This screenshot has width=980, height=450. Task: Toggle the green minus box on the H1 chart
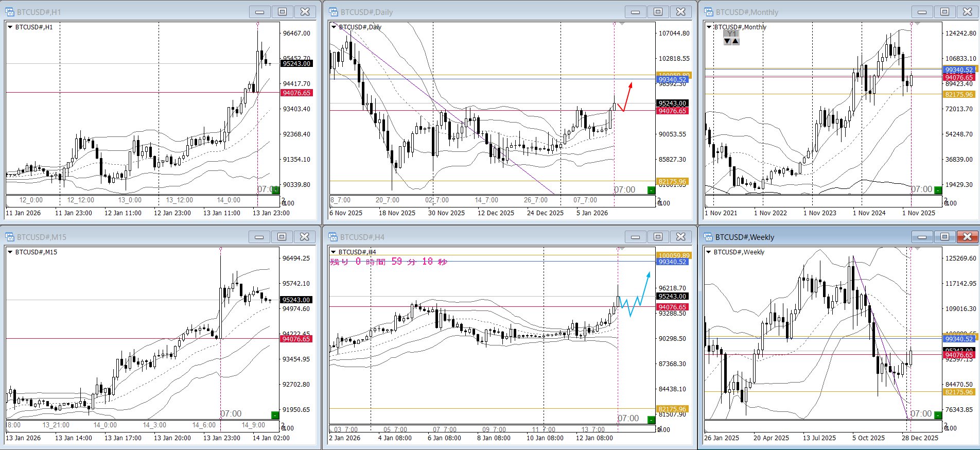275,190
